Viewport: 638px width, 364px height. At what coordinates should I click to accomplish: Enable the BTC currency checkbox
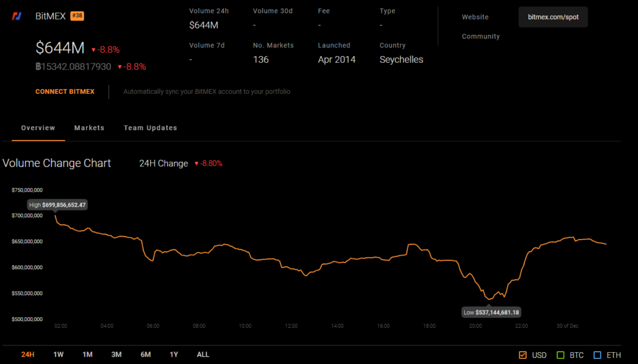(x=560, y=355)
